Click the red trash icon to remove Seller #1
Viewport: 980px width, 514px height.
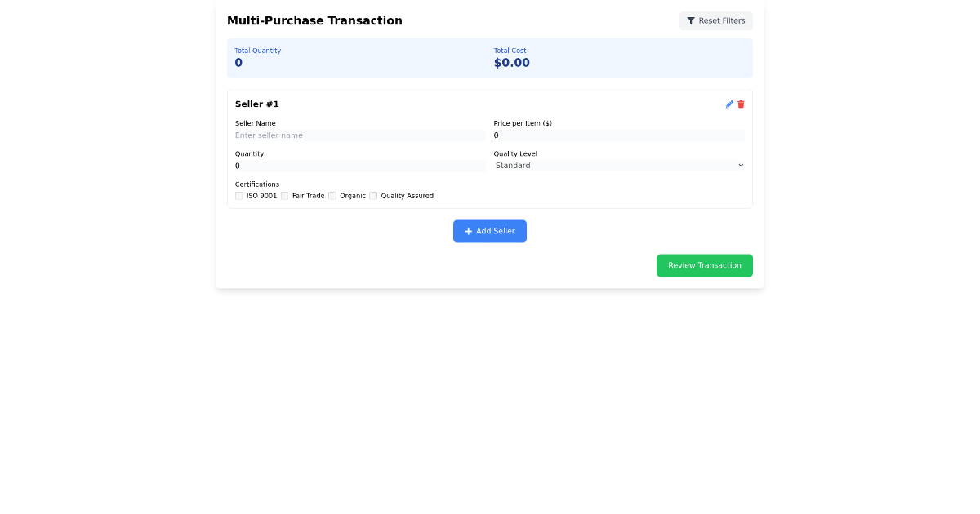click(x=741, y=104)
